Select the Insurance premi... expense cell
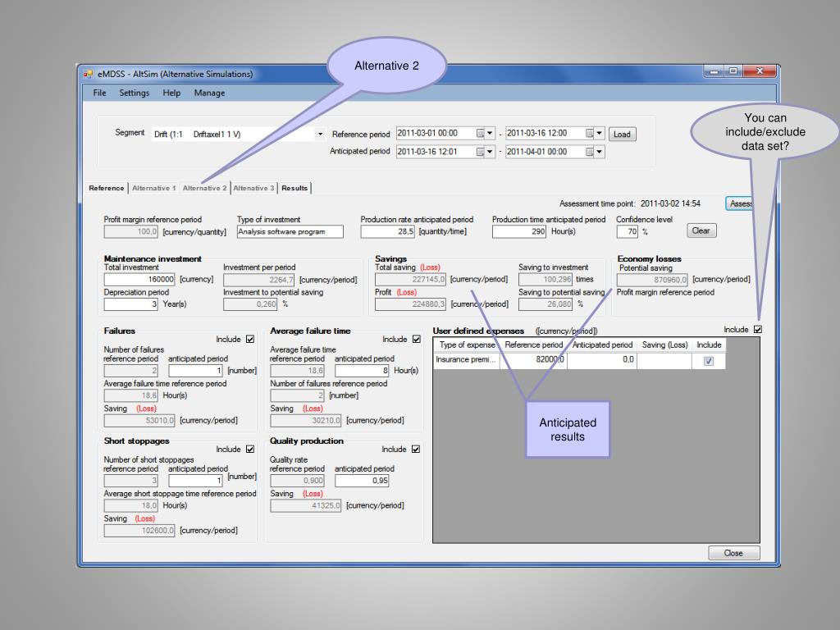The width and height of the screenshot is (840, 630). pos(466,359)
